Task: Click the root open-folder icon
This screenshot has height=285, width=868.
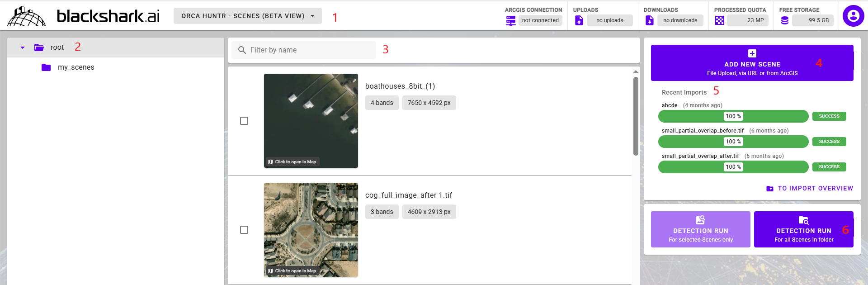Action: pyautogui.click(x=39, y=47)
